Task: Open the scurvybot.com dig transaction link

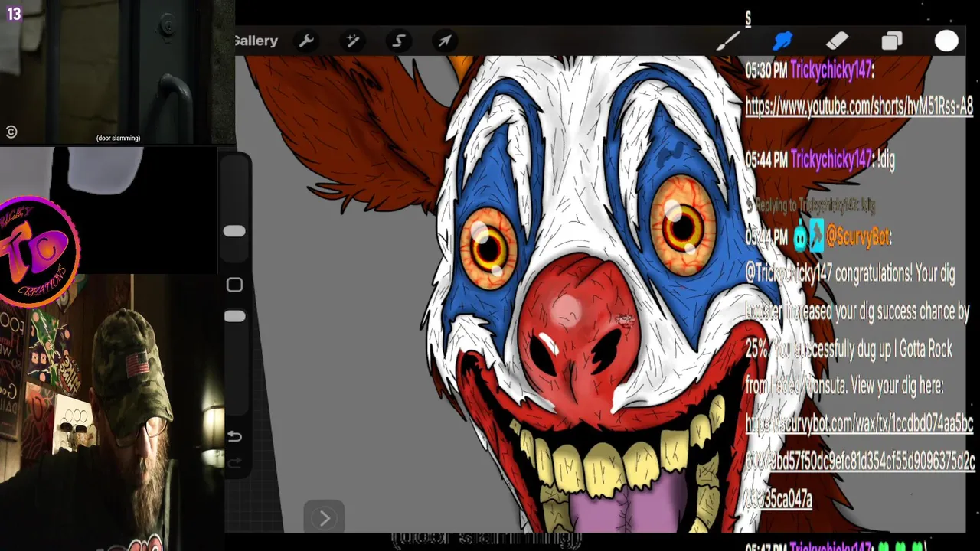Action: (860, 461)
